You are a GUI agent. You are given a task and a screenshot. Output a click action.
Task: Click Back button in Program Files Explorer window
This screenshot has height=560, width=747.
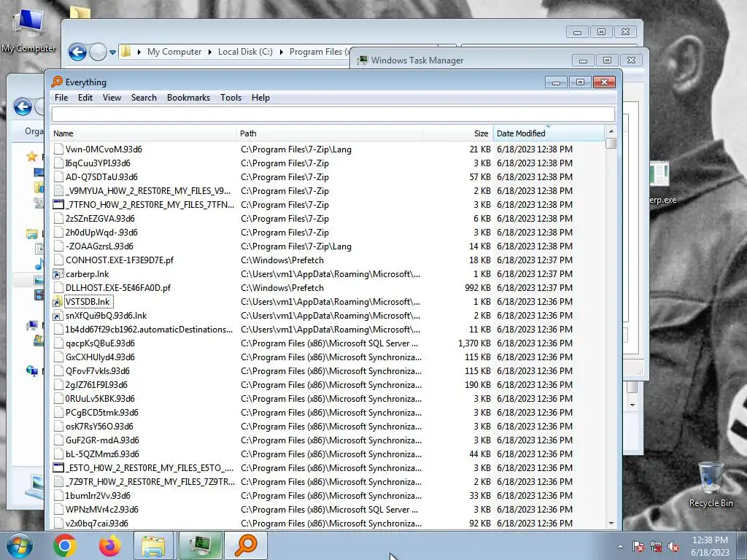pyautogui.click(x=77, y=52)
